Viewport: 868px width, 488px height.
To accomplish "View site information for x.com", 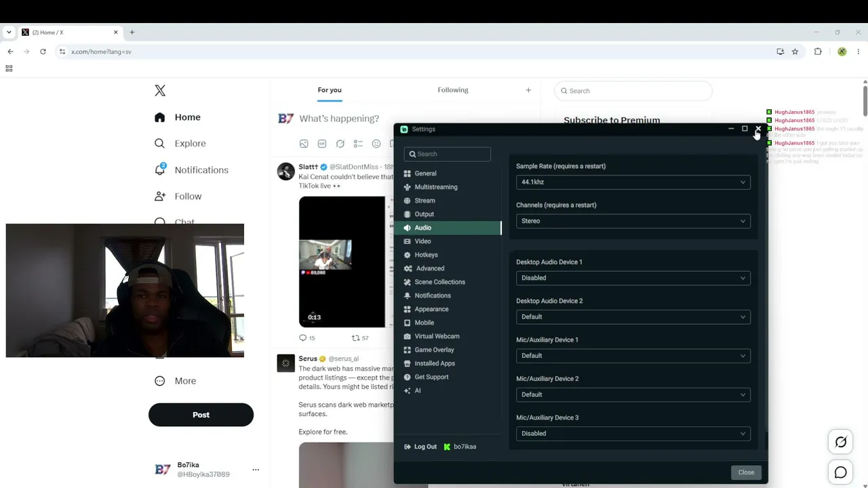I will [x=62, y=52].
